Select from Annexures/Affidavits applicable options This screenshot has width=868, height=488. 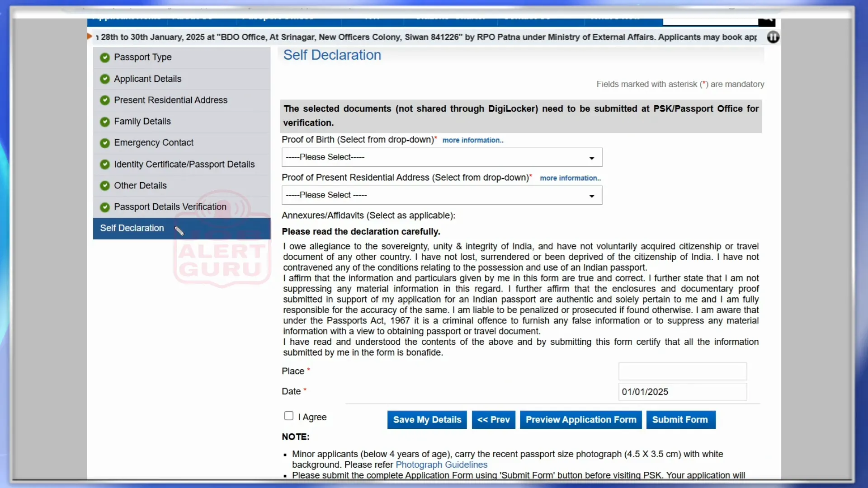[368, 215]
